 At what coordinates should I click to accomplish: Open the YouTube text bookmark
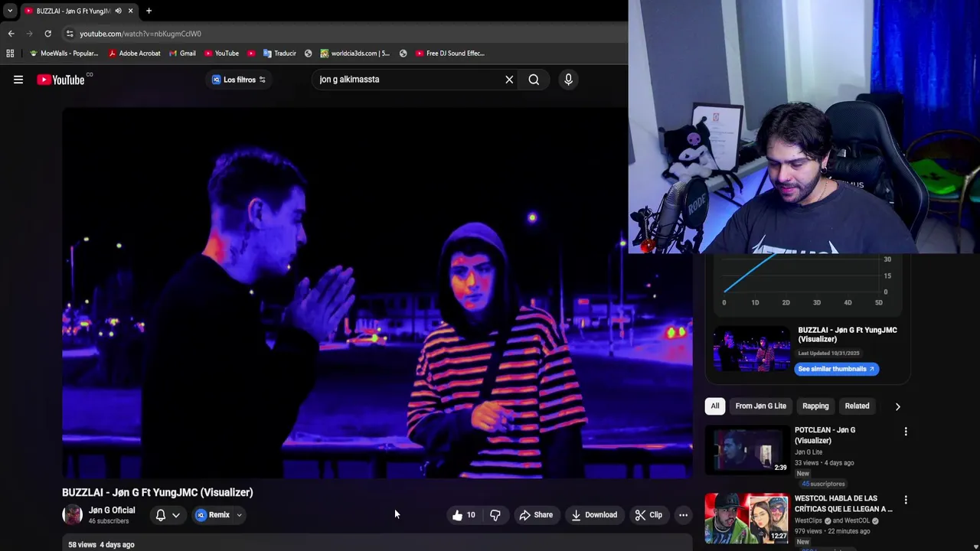[x=221, y=54]
